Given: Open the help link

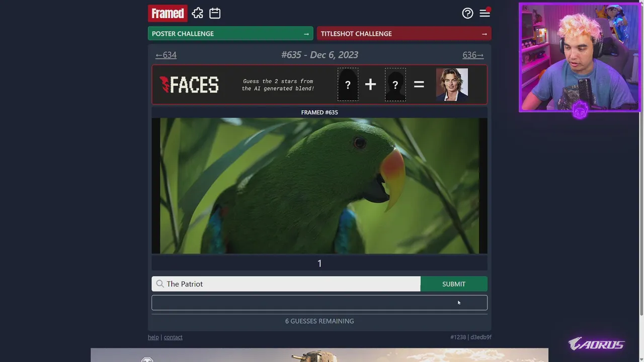Looking at the screenshot, I should point(153,337).
